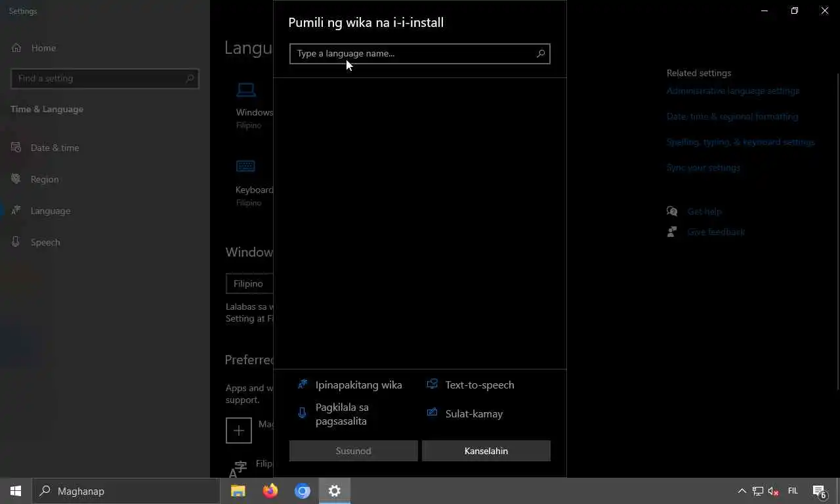The width and height of the screenshot is (840, 504).
Task: Open Region settings page
Action: [105, 179]
